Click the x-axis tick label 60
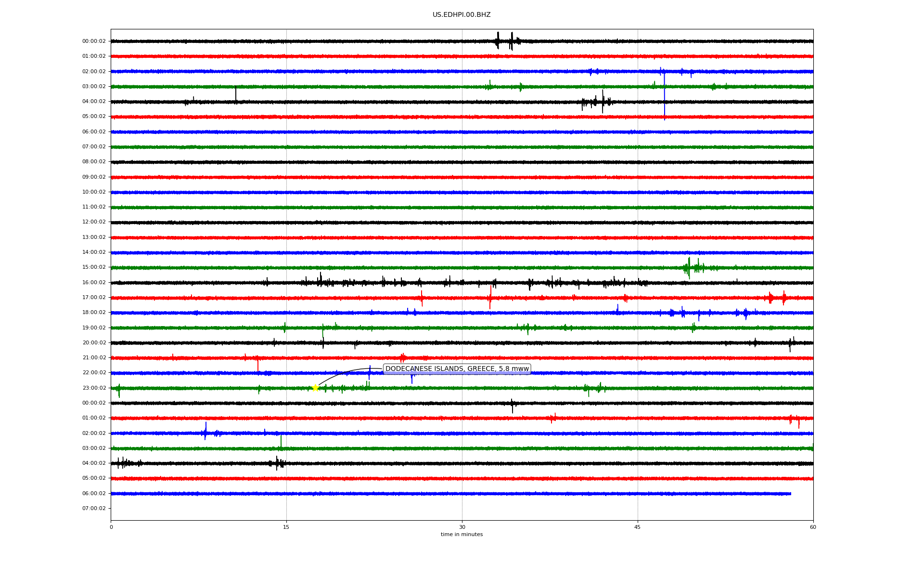Screen dimensions: 924x578 (813, 527)
